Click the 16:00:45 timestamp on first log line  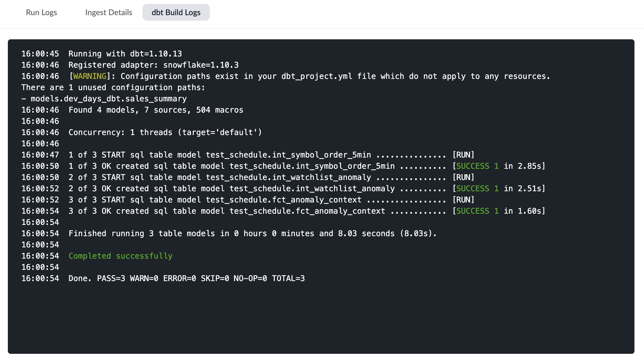(40, 54)
